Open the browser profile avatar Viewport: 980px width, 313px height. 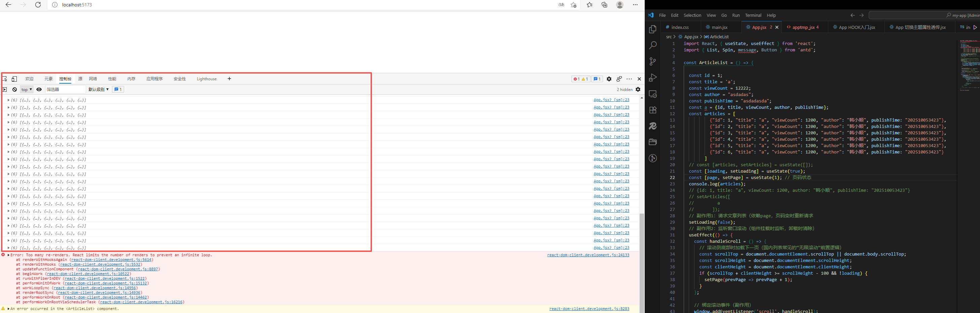[620, 5]
